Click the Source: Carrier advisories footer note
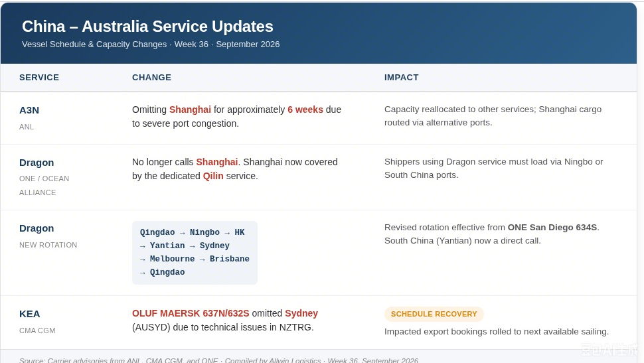This screenshot has width=644, height=363. tap(219, 360)
